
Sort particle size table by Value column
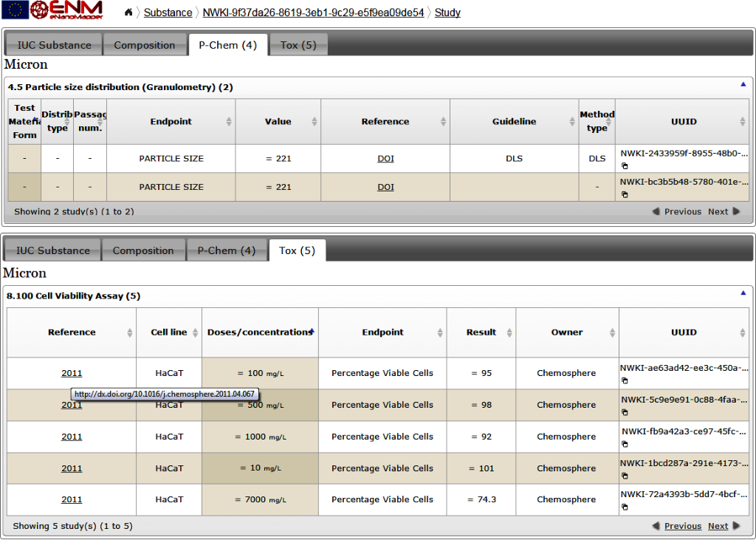pos(278,122)
